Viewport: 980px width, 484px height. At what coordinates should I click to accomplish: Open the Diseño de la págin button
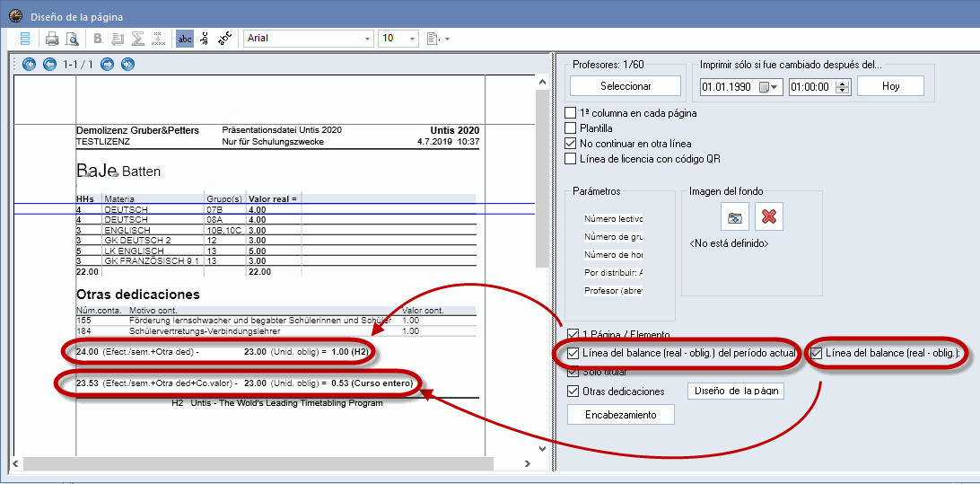[736, 391]
